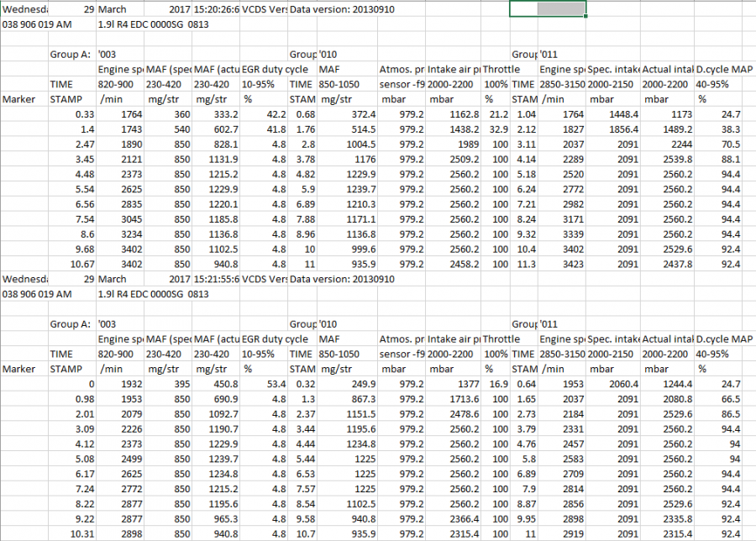
Task: Select the highlighted empty cell with gray fill
Action: click(x=548, y=9)
